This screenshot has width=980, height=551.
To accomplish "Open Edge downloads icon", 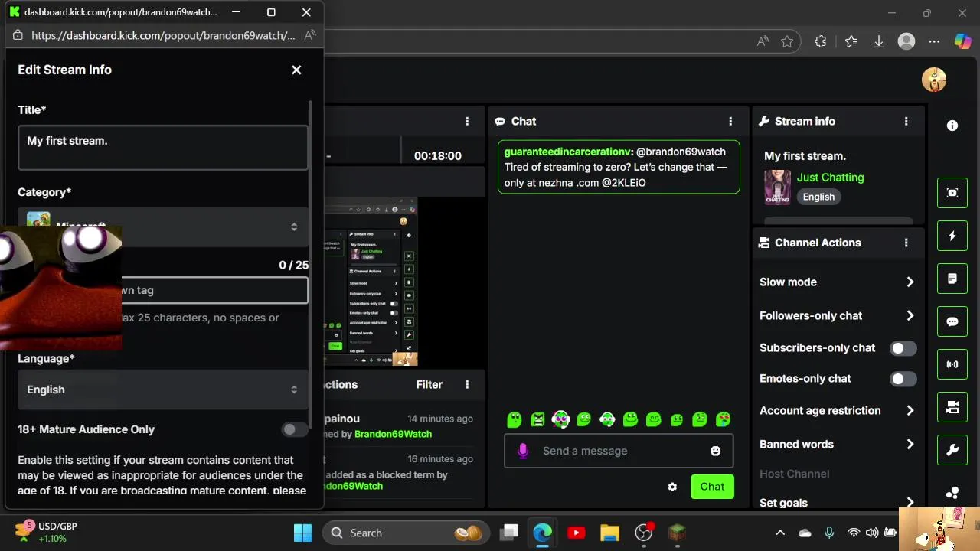I will [879, 42].
